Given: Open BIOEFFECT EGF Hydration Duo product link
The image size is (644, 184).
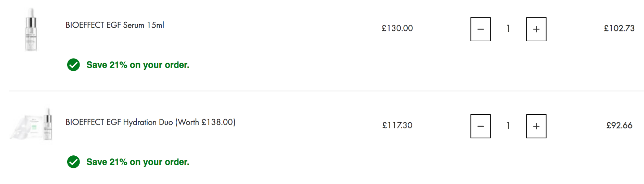Looking at the screenshot, I should click(x=150, y=122).
